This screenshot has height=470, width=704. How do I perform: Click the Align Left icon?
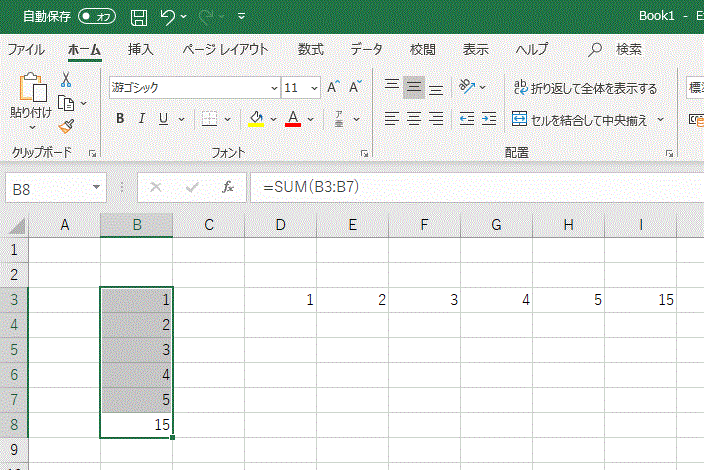point(392,119)
